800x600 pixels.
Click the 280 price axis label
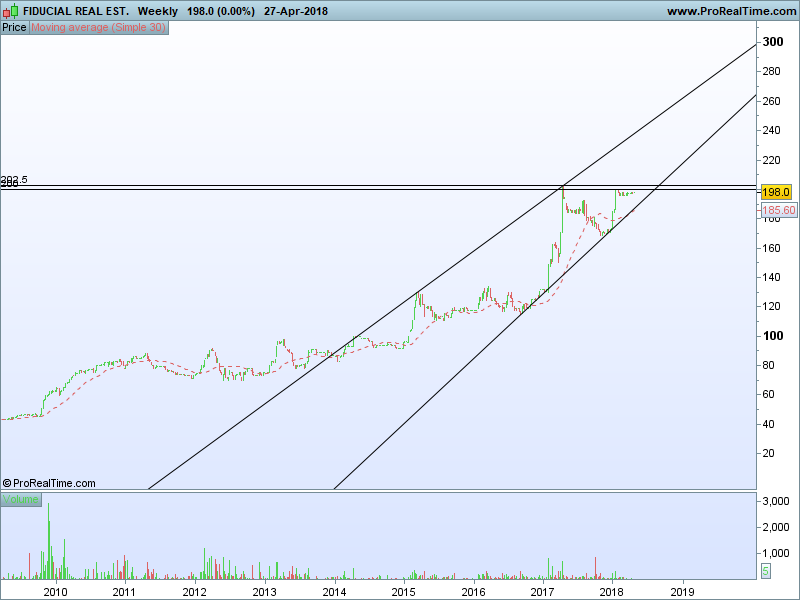771,71
